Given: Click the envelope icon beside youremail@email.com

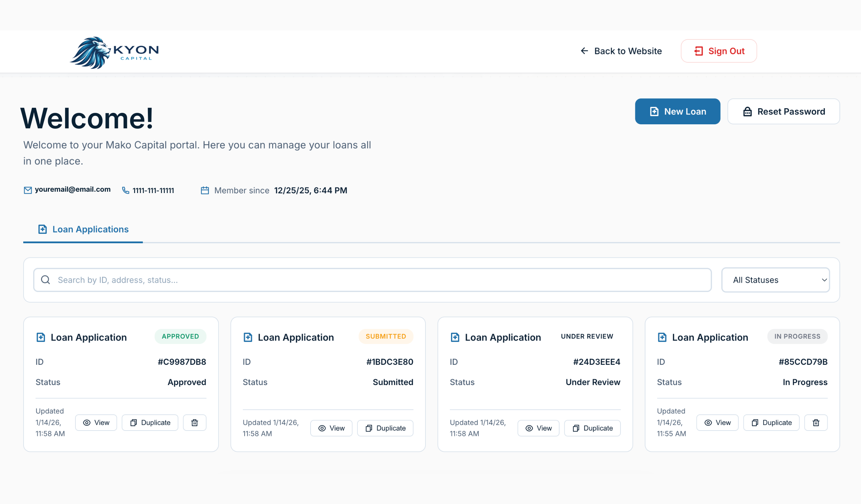Looking at the screenshot, I should (x=28, y=190).
